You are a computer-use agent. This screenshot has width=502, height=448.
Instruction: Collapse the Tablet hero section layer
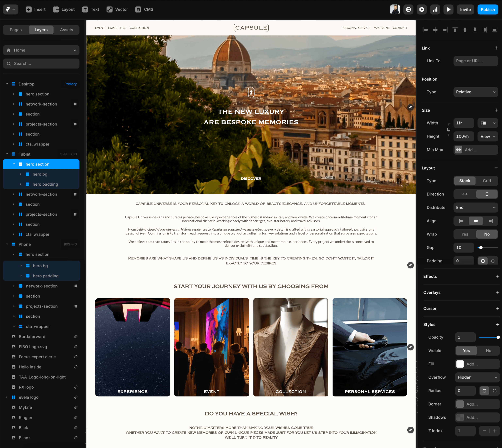click(x=14, y=164)
